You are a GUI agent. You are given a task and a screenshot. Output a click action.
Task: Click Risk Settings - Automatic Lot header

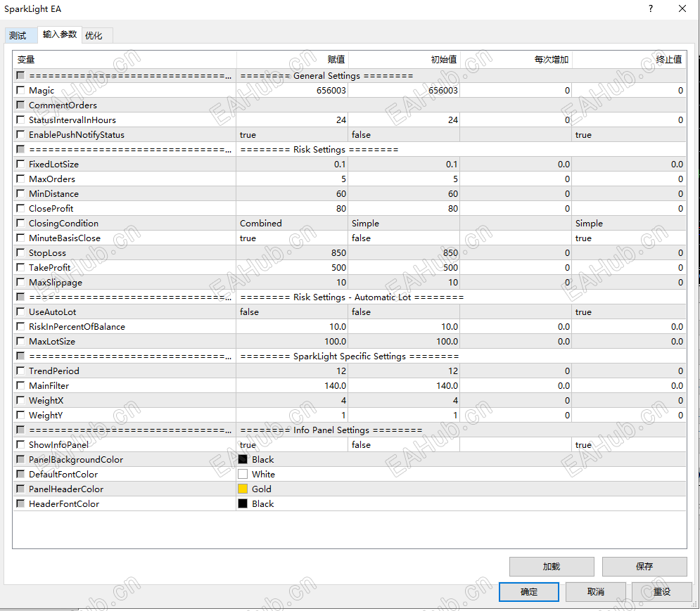352,297
